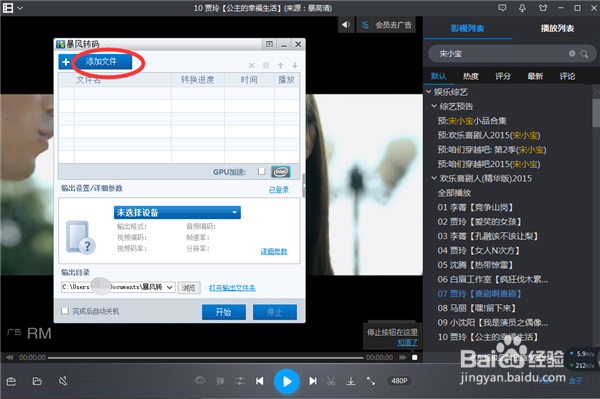
Task: Collapse the 娱乐综艺 tree node
Action: 429,92
